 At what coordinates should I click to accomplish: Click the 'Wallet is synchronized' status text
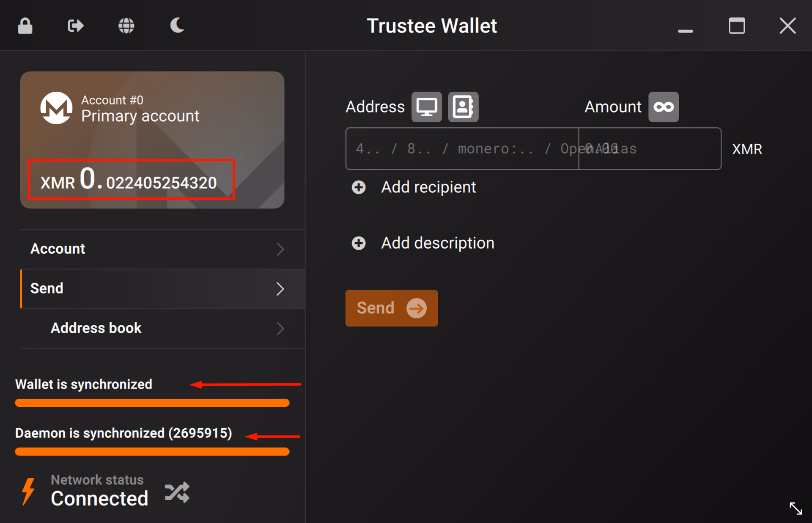pos(84,384)
